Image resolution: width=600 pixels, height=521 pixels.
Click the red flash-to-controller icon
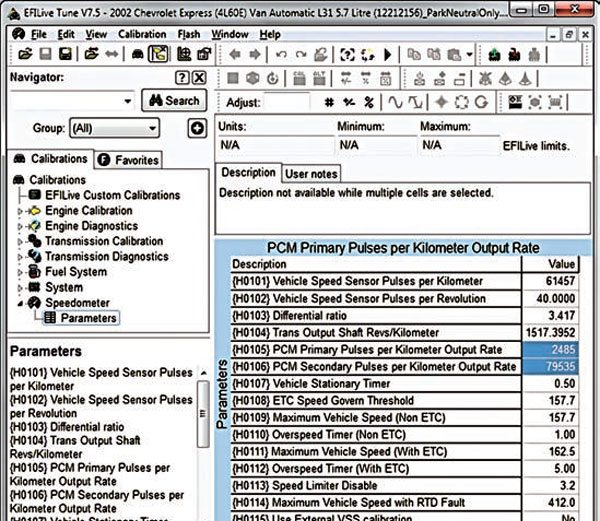[x=514, y=55]
